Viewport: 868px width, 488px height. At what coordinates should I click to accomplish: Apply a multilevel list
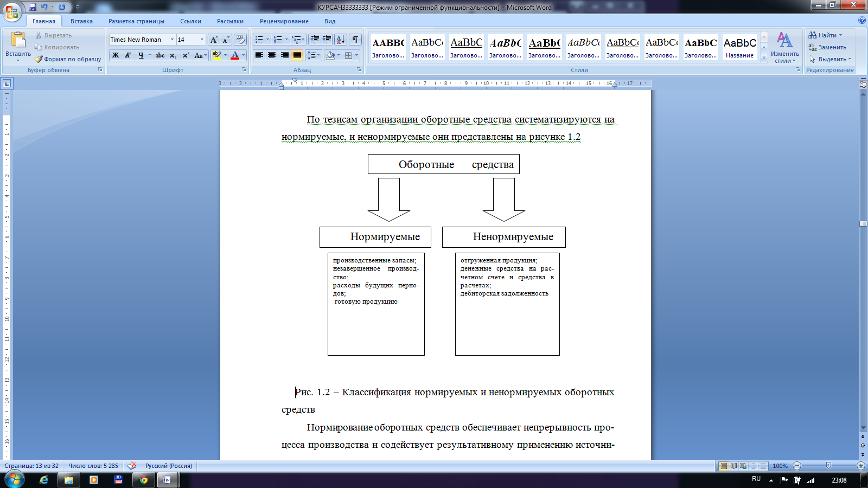pyautogui.click(x=296, y=40)
